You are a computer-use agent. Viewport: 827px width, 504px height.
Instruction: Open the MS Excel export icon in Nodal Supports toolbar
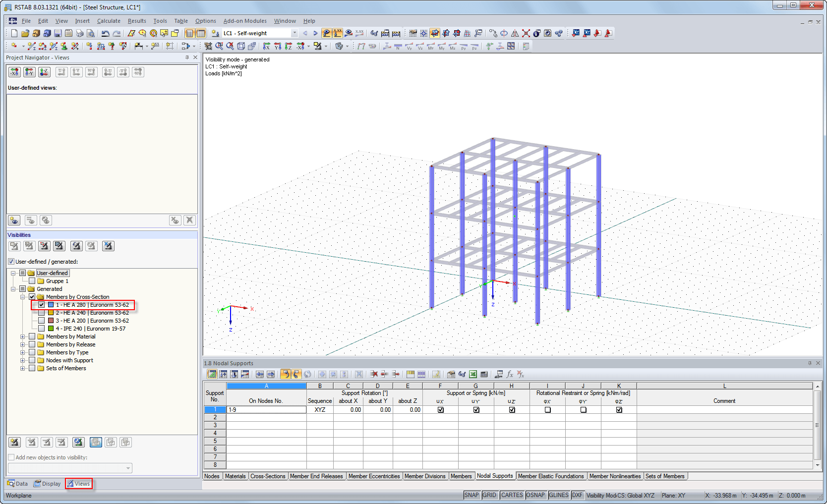pos(472,375)
